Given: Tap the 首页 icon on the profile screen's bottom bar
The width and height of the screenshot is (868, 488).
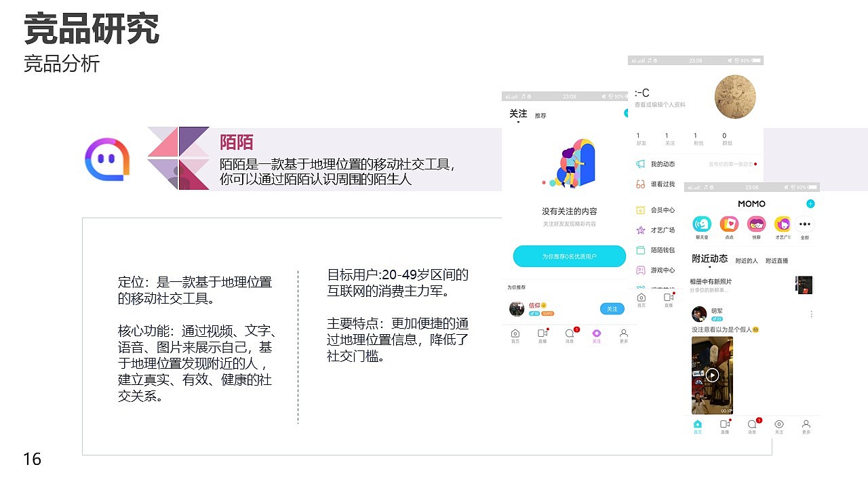Looking at the screenshot, I should 642,300.
